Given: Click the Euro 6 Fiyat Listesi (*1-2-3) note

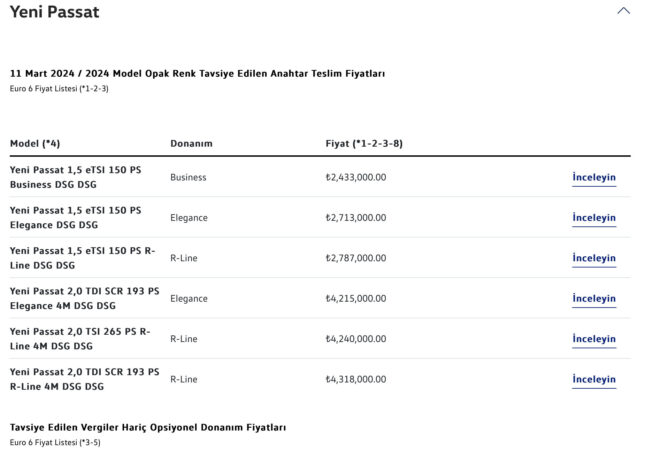Looking at the screenshot, I should coord(59,89).
